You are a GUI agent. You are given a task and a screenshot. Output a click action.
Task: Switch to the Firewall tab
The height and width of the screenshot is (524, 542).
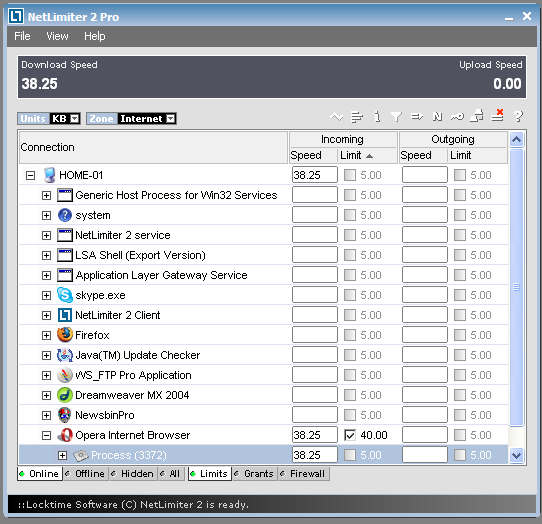304,474
